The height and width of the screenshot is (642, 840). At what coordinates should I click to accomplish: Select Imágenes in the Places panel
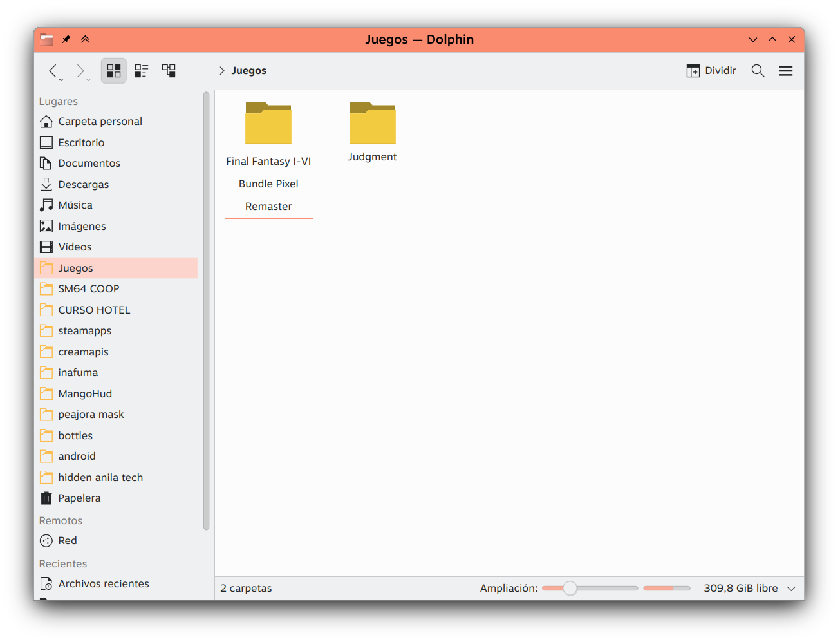(116, 226)
